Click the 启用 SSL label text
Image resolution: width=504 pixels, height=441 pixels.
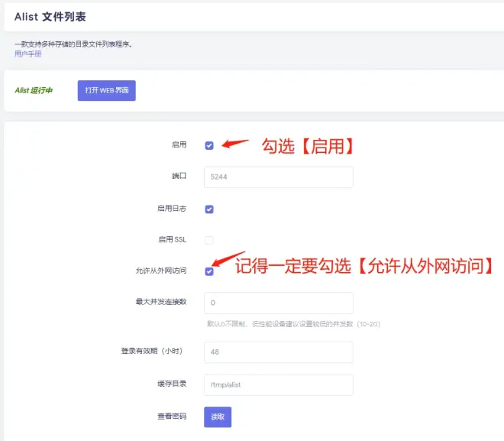(x=173, y=240)
